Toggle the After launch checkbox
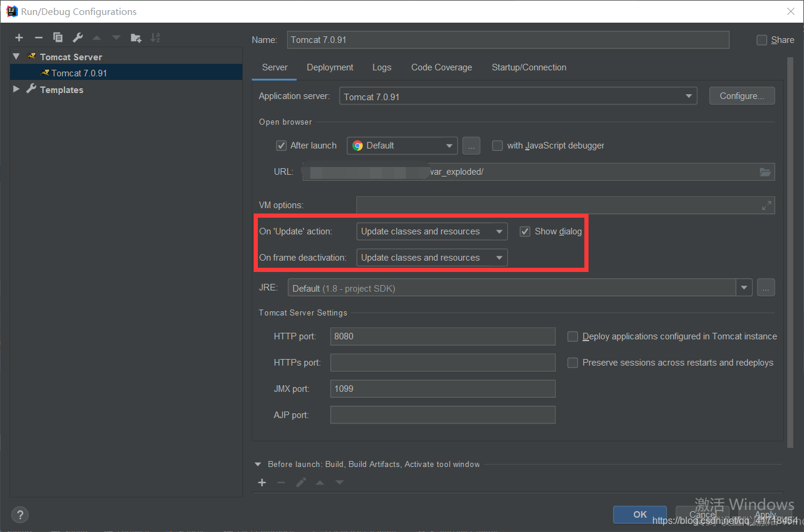 (281, 146)
